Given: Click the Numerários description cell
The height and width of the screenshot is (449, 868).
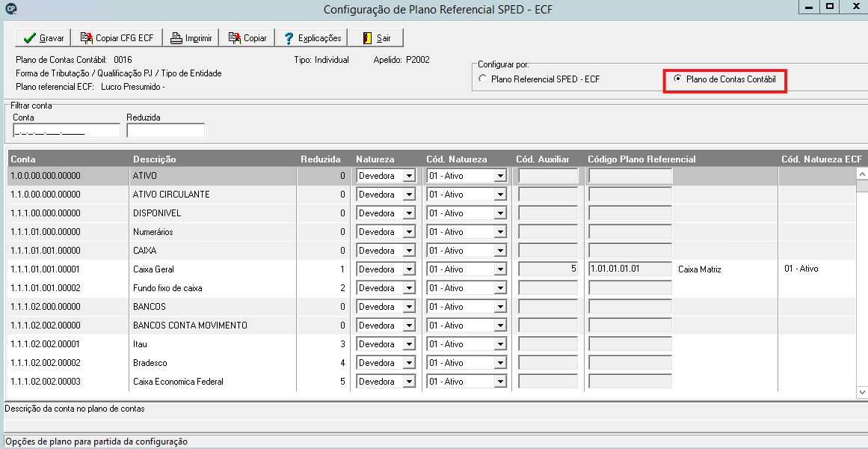Looking at the screenshot, I should click(x=153, y=232).
